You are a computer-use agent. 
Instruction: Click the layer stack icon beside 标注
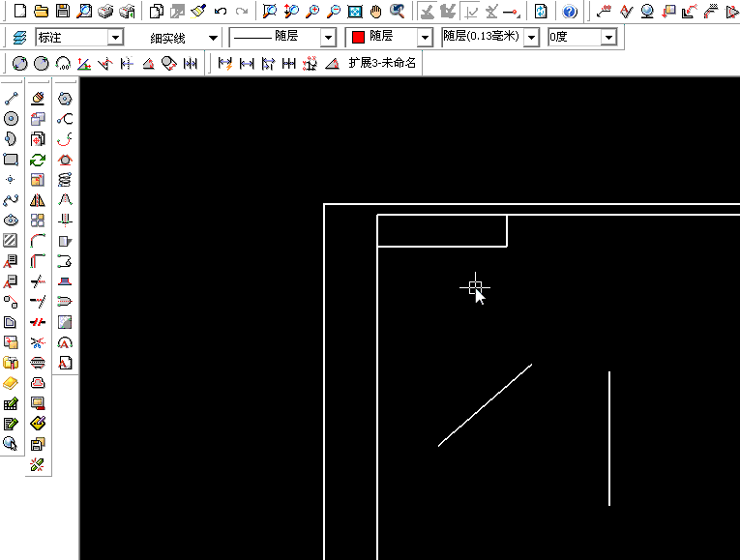click(x=19, y=38)
